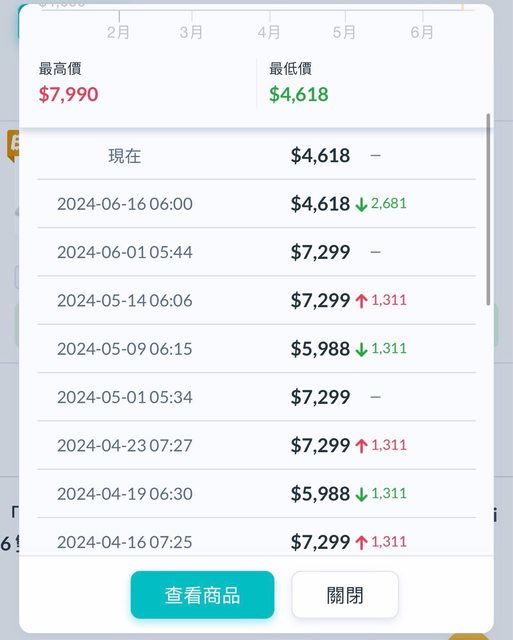Select the 現在 current price row
This screenshot has width=513, height=640.
pos(256,156)
